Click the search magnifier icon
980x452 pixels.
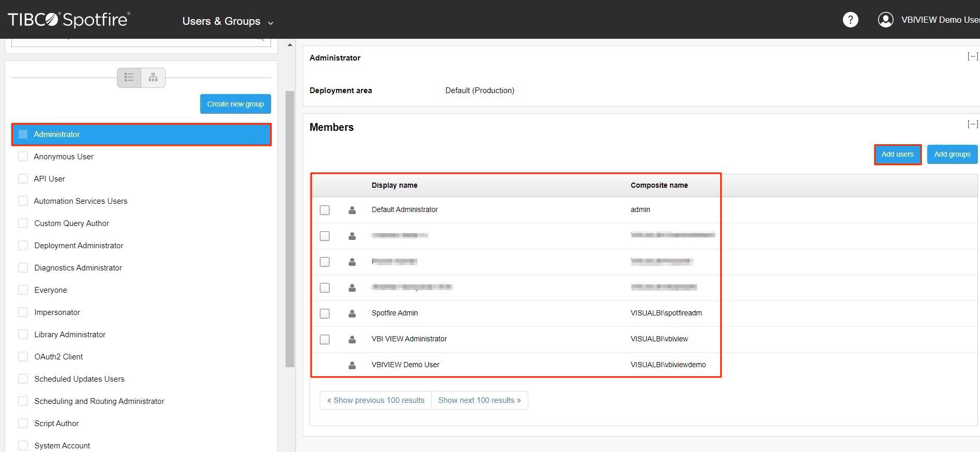260,38
